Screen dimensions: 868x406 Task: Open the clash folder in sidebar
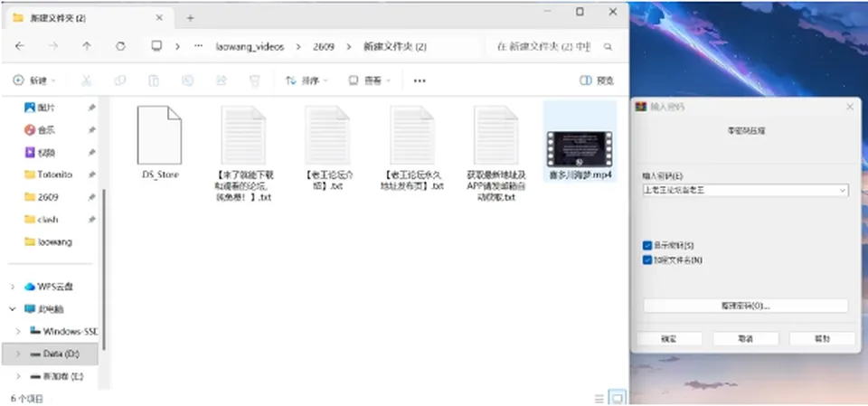pyautogui.click(x=42, y=220)
